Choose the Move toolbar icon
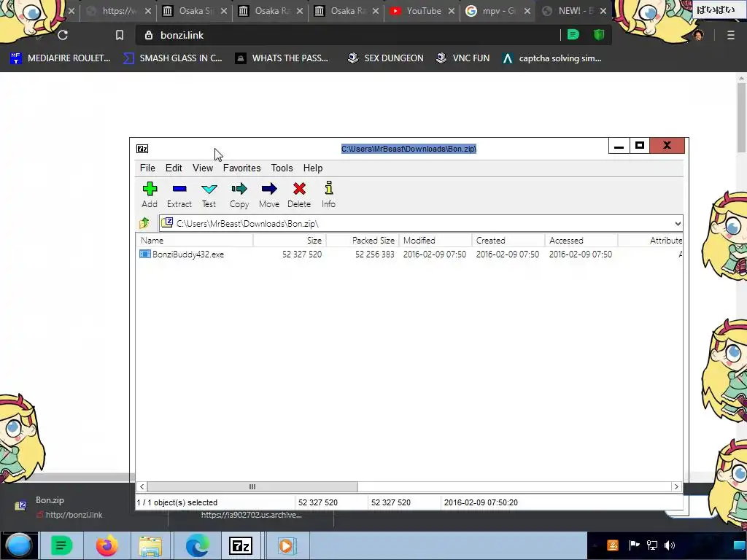Viewport: 747px width, 560px height. click(x=269, y=195)
